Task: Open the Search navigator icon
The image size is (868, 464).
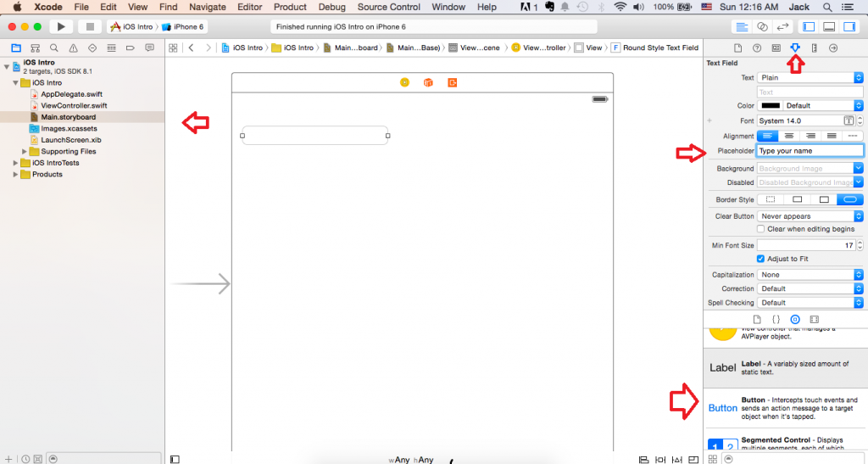Action: click(x=53, y=48)
